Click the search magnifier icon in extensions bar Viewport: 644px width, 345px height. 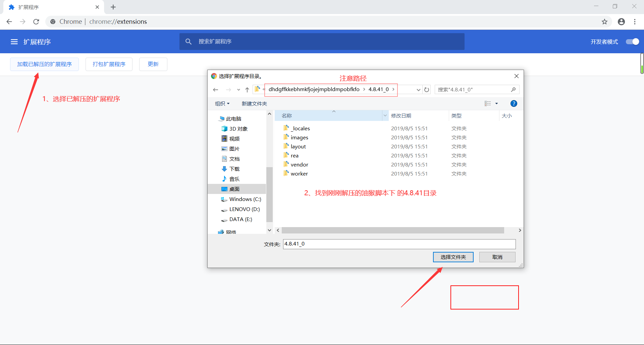pos(189,42)
